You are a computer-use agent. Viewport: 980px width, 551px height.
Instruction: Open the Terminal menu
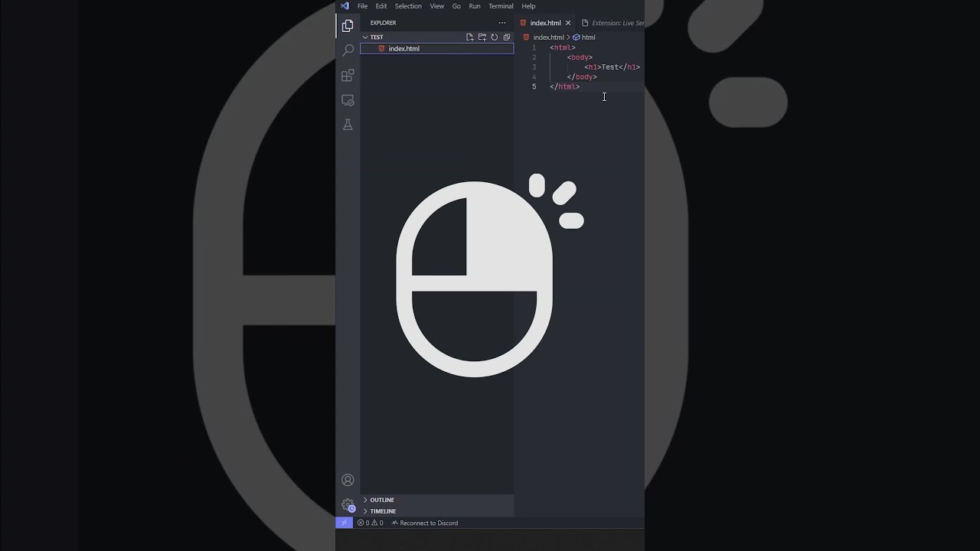click(x=501, y=6)
